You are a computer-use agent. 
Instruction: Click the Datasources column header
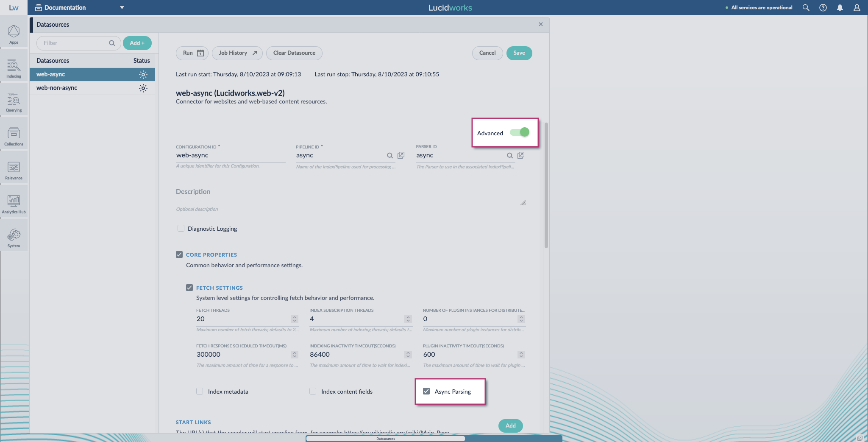click(x=53, y=61)
